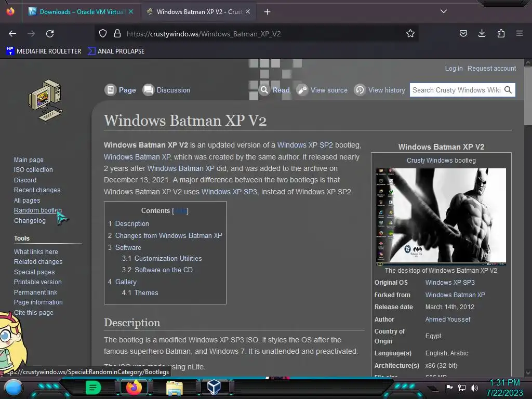The width and height of the screenshot is (532, 399).
Task: Open the Printable version link
Action: (37, 282)
